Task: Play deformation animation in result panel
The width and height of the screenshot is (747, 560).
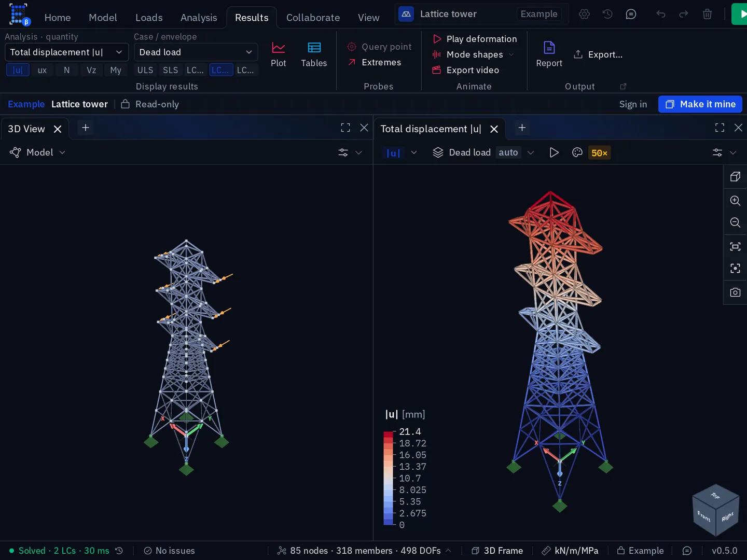Action: [554, 152]
